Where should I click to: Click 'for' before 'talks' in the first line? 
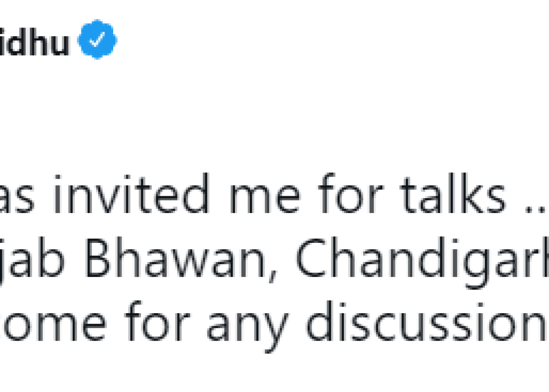(x=351, y=193)
